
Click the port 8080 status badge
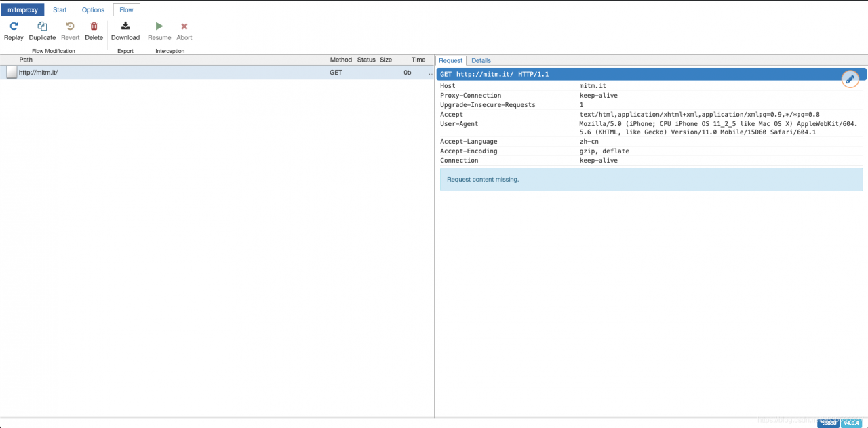(x=828, y=423)
